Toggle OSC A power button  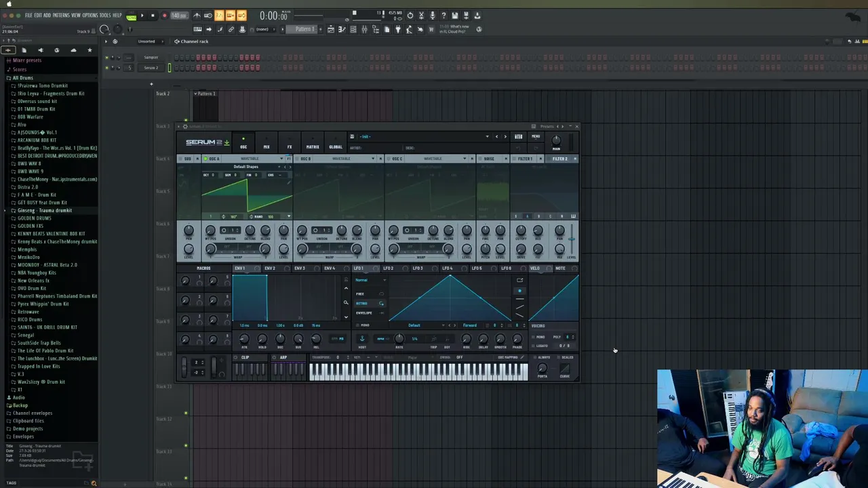point(205,159)
